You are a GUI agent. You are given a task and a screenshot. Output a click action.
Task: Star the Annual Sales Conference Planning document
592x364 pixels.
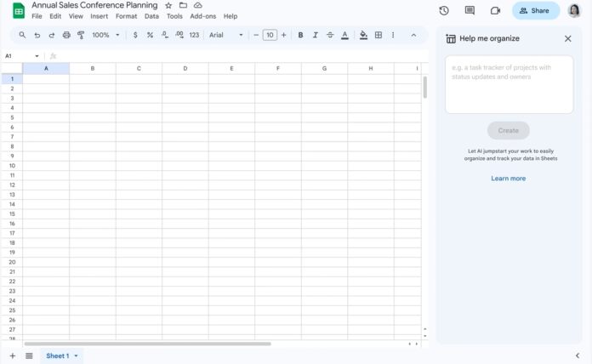(x=168, y=5)
